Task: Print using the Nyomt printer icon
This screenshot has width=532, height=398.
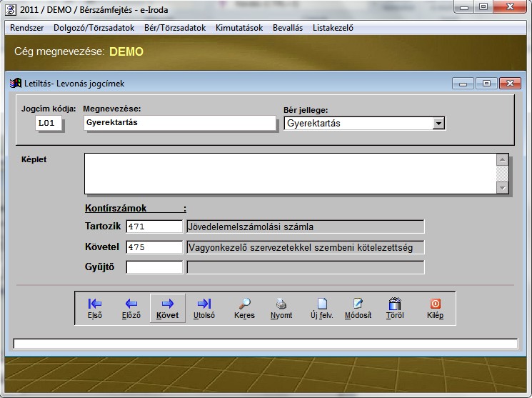Action: click(x=281, y=308)
